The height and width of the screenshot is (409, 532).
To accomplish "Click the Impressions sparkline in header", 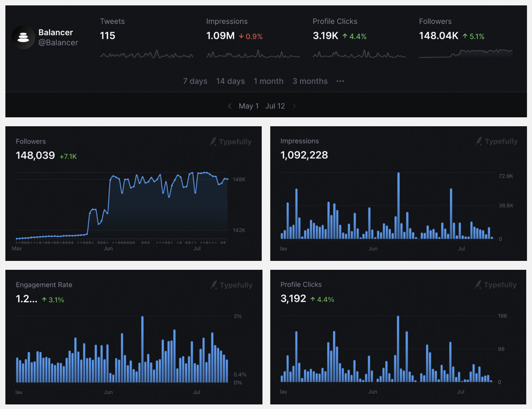I will (253, 55).
